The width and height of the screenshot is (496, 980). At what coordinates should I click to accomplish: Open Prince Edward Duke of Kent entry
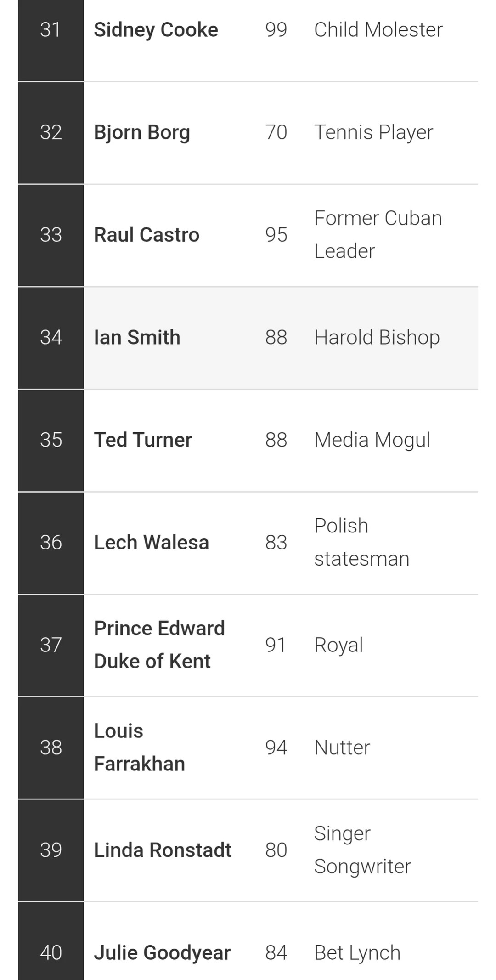pyautogui.click(x=159, y=645)
